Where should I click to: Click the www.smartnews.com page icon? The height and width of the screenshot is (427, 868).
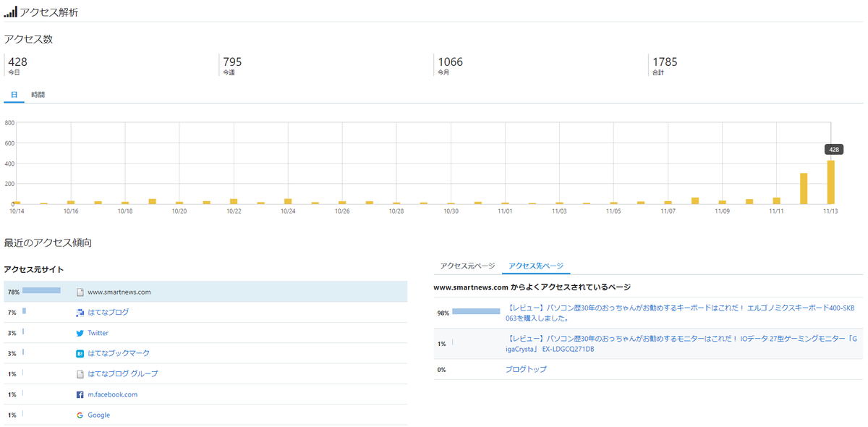click(x=80, y=292)
